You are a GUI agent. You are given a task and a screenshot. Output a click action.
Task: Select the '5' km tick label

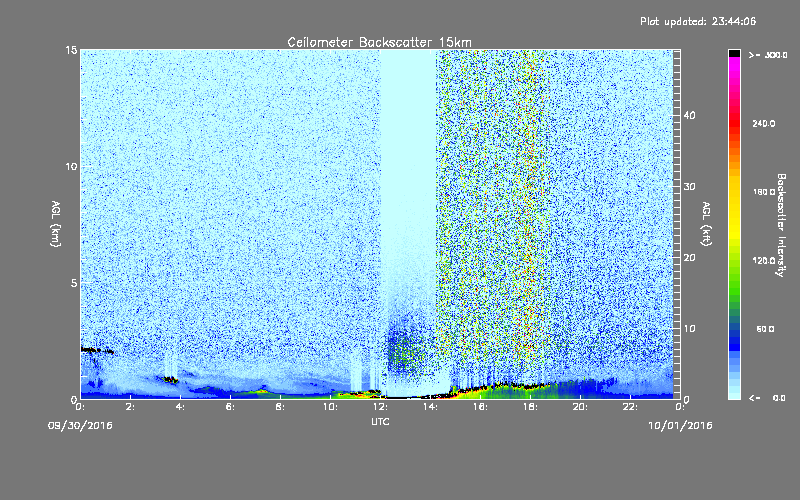pyautogui.click(x=73, y=283)
